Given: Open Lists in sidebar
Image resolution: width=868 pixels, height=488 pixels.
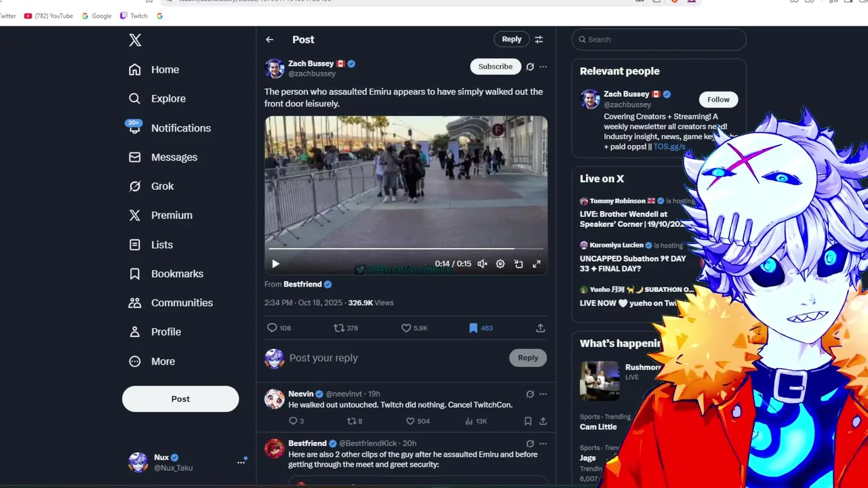Looking at the screenshot, I should (151, 245).
